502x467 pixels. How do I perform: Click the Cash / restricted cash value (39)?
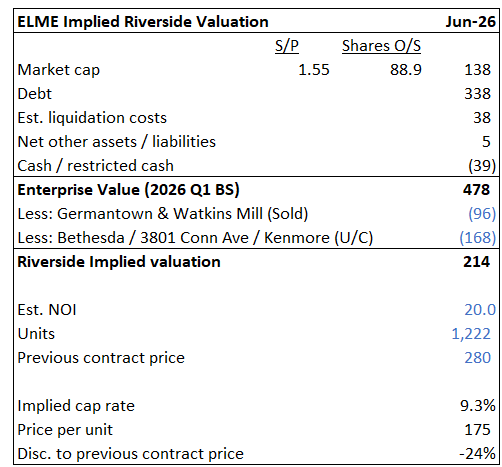(482, 166)
